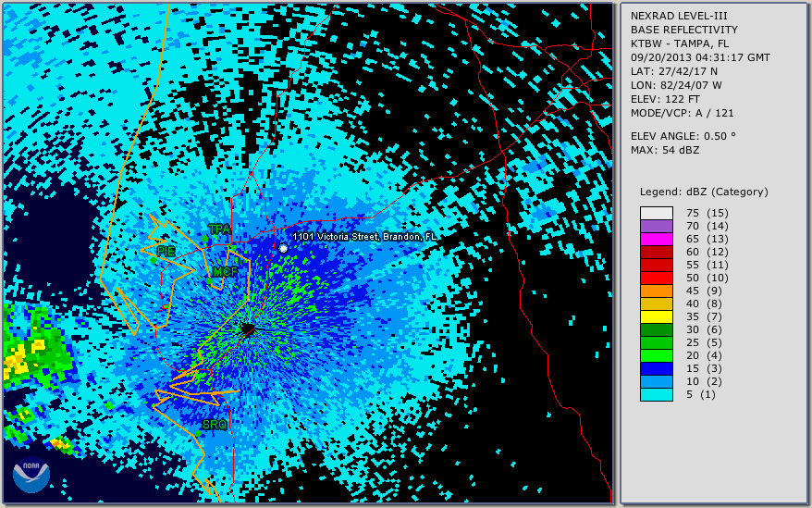Click the LAT: 27/42/17 N text
812x508 pixels.
(673, 71)
